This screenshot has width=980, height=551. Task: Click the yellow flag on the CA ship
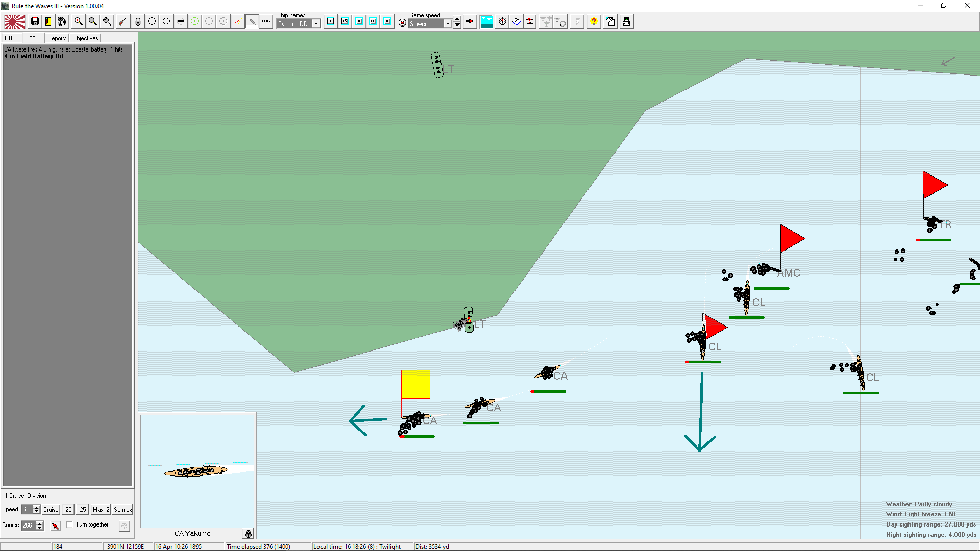pos(415,384)
